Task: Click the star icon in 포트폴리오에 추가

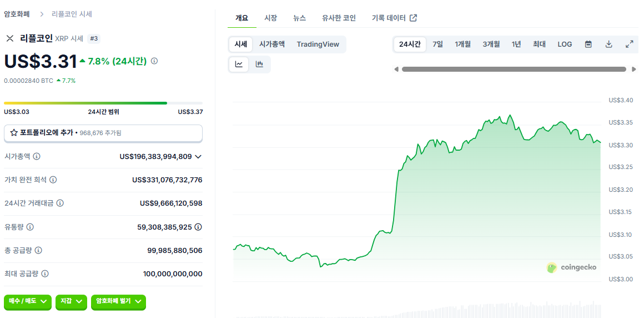Action: tap(13, 133)
